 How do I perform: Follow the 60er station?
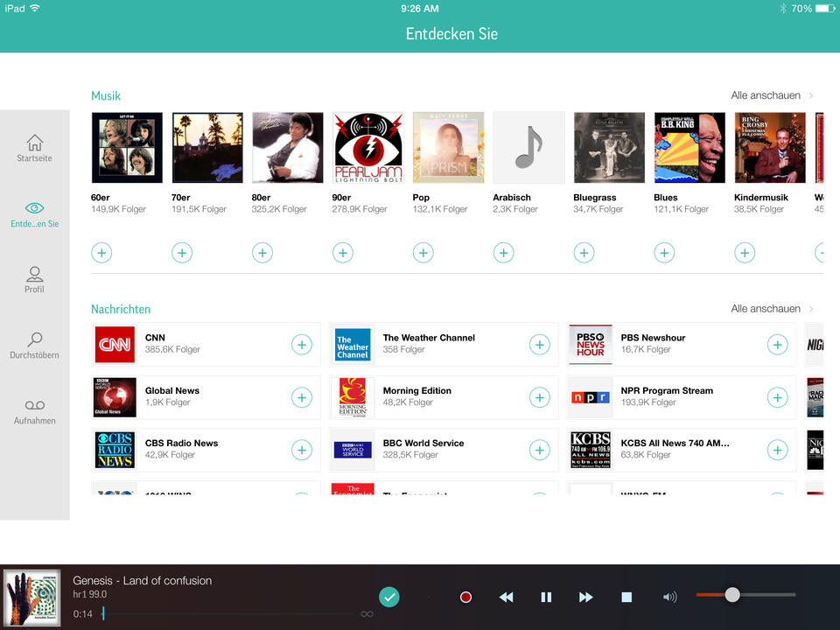tap(101, 252)
